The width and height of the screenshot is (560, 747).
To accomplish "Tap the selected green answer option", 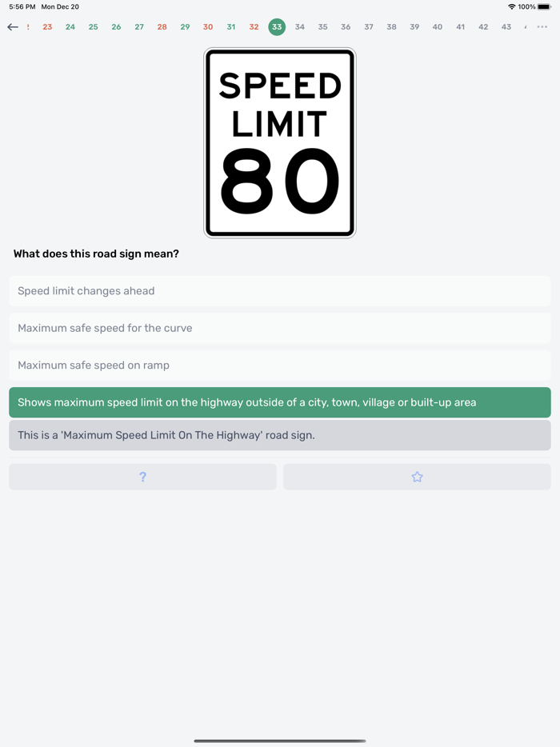I will point(279,402).
